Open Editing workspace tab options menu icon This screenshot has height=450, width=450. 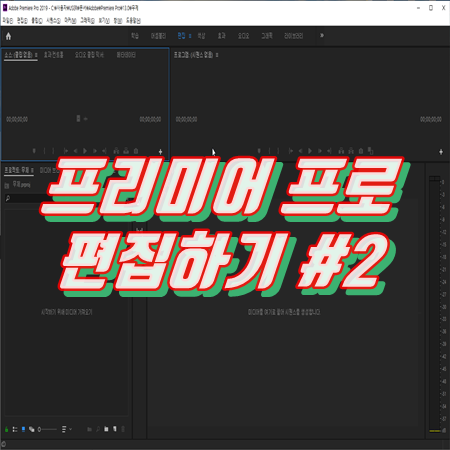190,36
